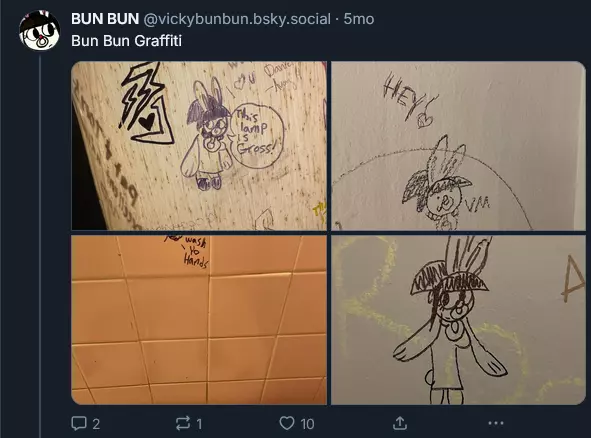
Task: Like the post with the heart icon
Action: click(x=287, y=423)
